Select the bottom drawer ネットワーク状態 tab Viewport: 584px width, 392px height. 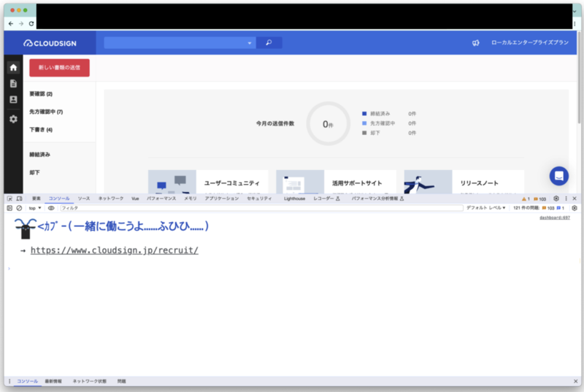click(x=89, y=381)
